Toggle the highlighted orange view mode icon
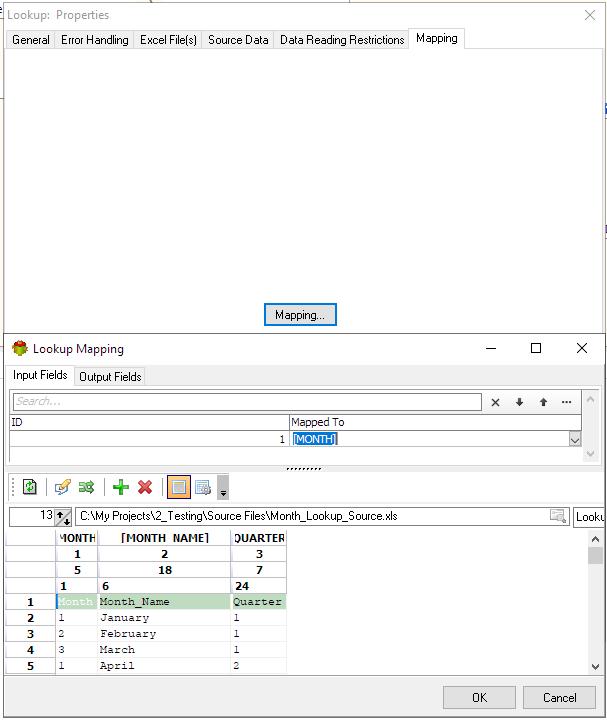Screen dimensions: 607x720 [179, 487]
